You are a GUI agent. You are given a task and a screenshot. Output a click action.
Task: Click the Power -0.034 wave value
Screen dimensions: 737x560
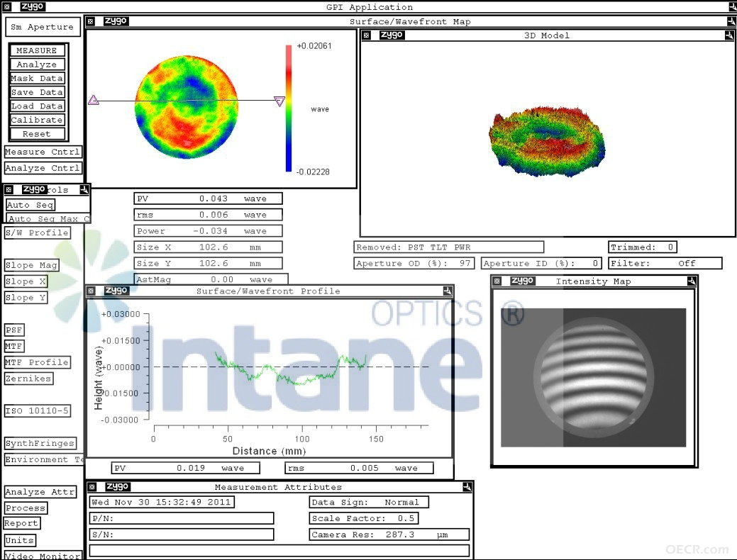pos(209,230)
